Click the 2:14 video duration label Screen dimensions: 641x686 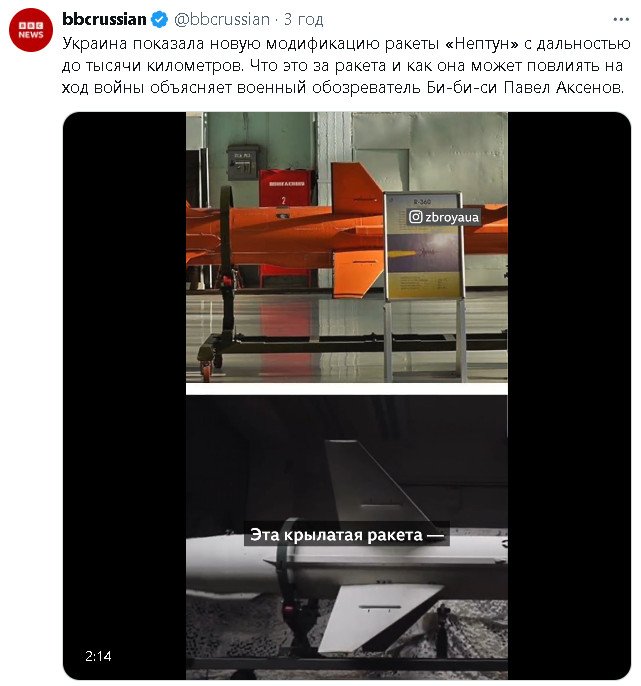tap(98, 656)
